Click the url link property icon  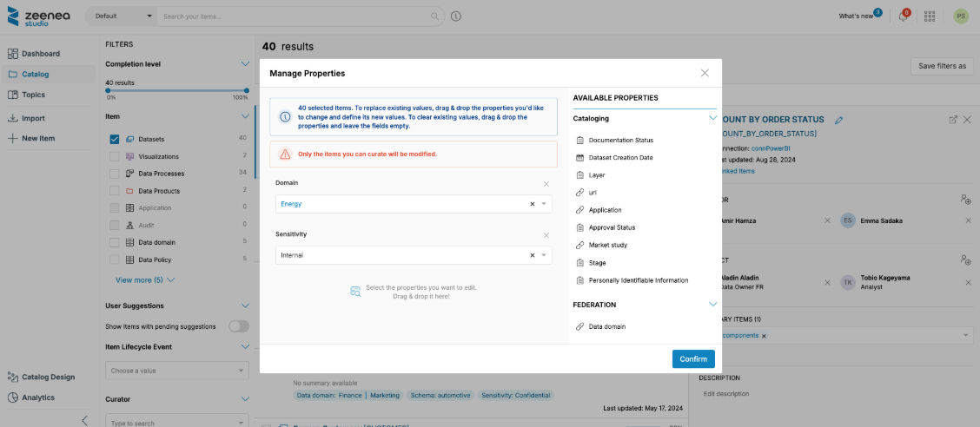(x=580, y=193)
